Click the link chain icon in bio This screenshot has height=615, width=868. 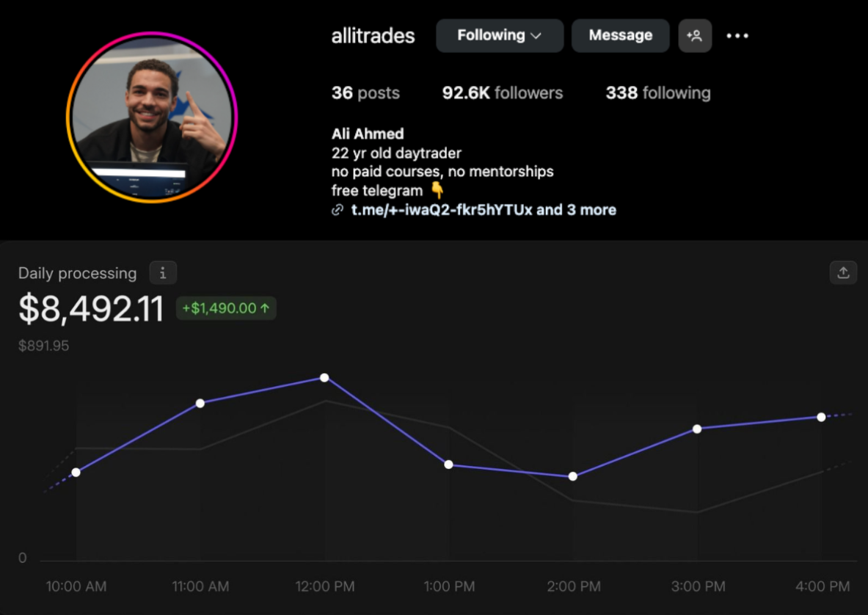coord(338,211)
